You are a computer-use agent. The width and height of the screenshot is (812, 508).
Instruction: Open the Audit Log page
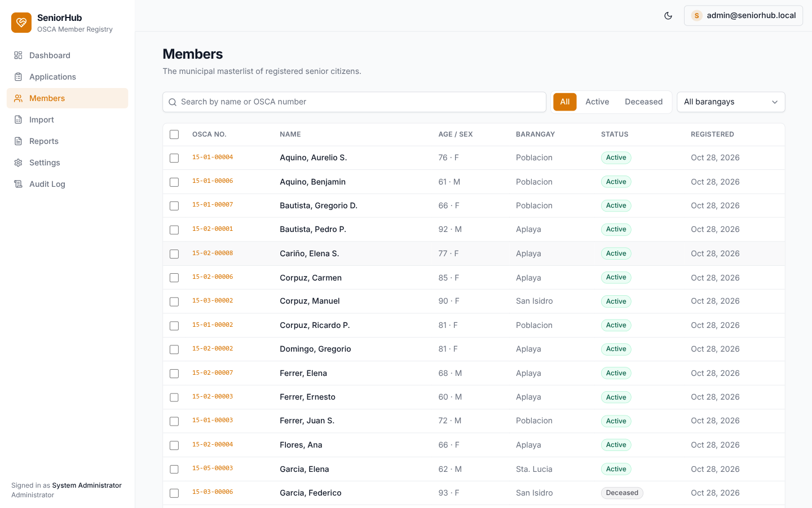click(x=67, y=184)
